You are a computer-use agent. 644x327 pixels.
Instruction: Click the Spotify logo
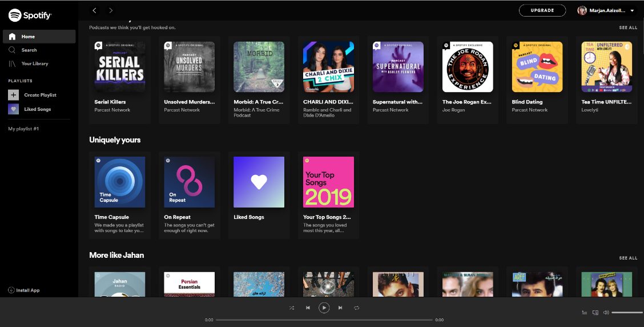(x=30, y=15)
